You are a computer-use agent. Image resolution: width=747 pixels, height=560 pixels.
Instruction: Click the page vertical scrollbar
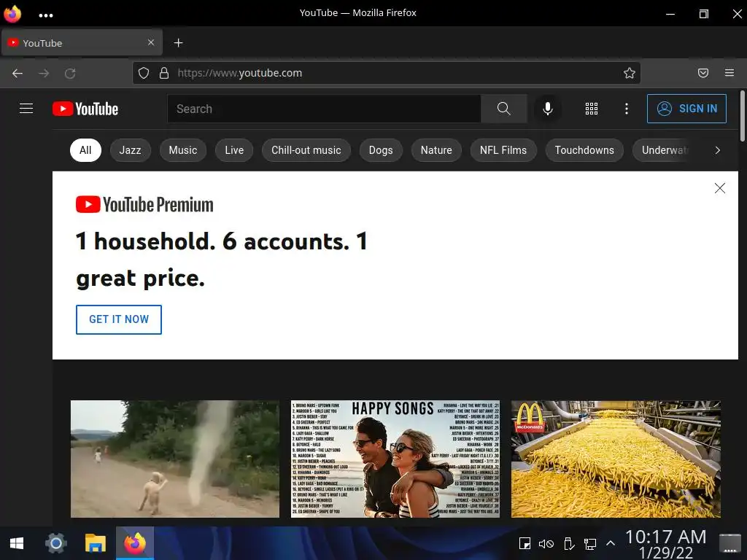click(742, 116)
